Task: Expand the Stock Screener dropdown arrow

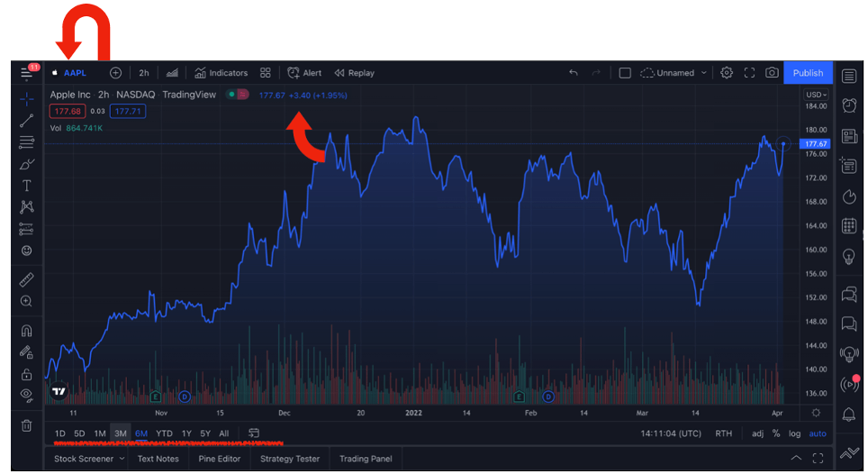Action: pyautogui.click(x=122, y=459)
